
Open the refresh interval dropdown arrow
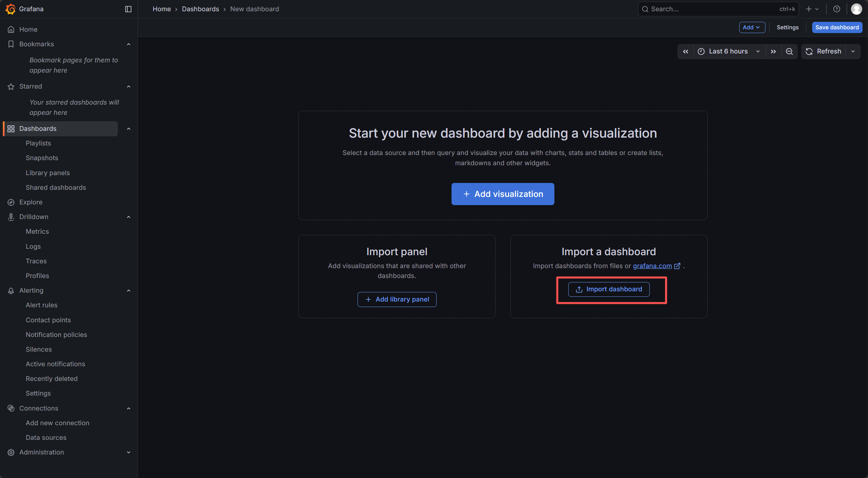pos(853,51)
